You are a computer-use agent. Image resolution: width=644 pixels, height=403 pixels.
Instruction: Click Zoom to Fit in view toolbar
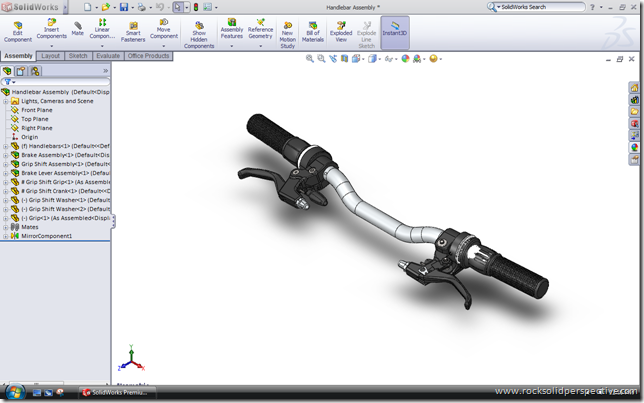click(310, 59)
